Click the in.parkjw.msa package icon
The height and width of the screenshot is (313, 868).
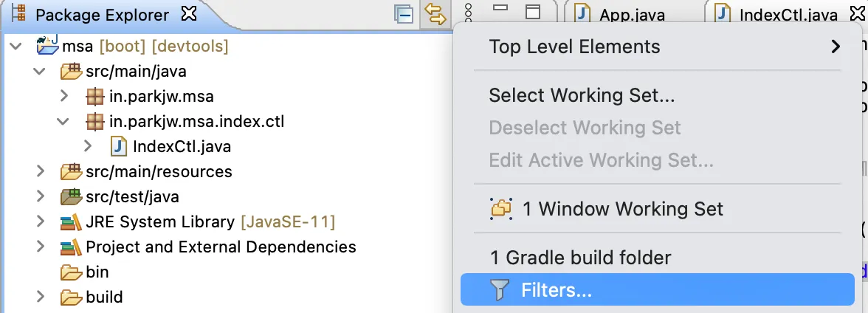95,97
